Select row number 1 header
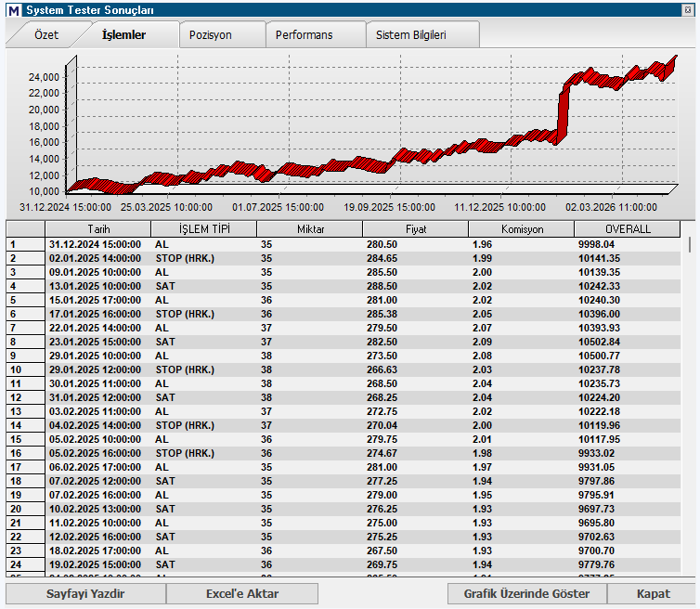The height and width of the screenshot is (609, 700). tap(25, 244)
